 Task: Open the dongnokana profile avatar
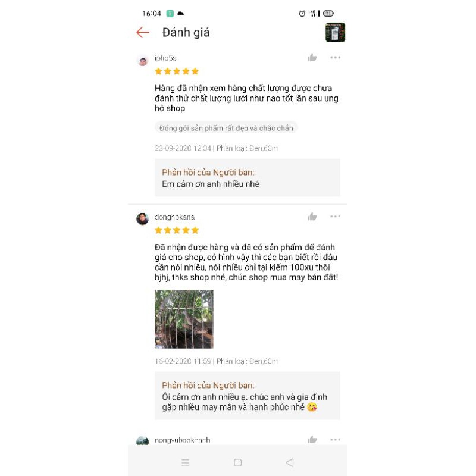tap(143, 219)
